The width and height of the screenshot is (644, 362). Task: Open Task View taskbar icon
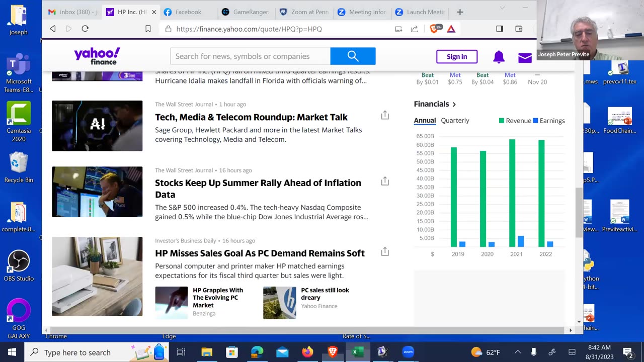pyautogui.click(x=181, y=352)
